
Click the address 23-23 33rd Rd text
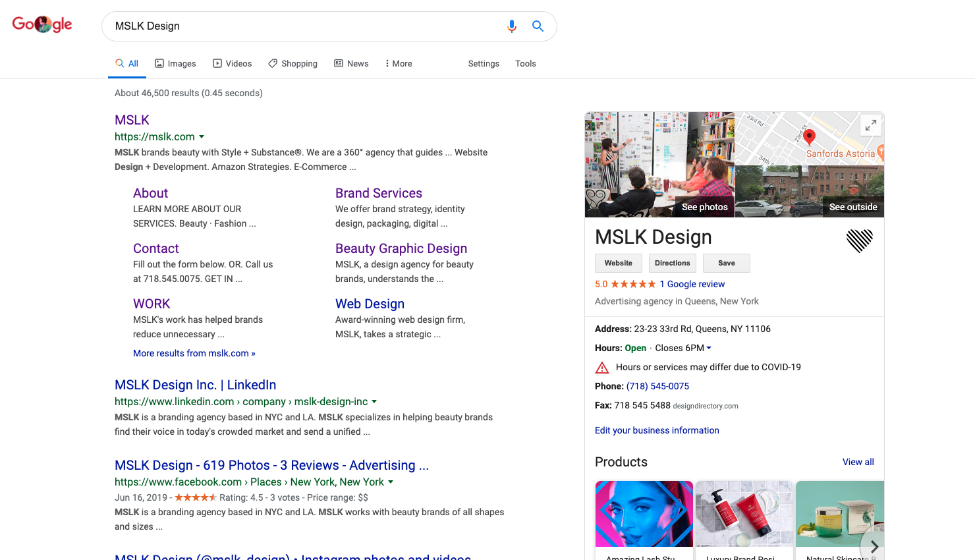coord(702,329)
